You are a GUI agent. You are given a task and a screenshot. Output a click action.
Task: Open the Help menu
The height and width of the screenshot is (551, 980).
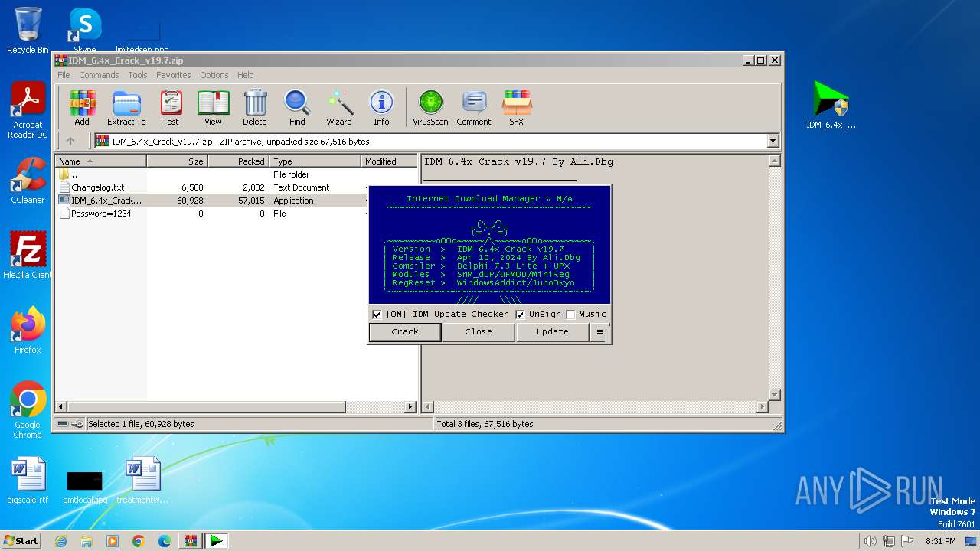tap(245, 75)
